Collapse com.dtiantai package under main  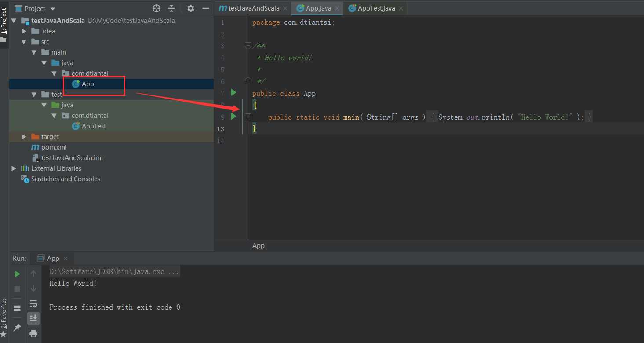55,73
